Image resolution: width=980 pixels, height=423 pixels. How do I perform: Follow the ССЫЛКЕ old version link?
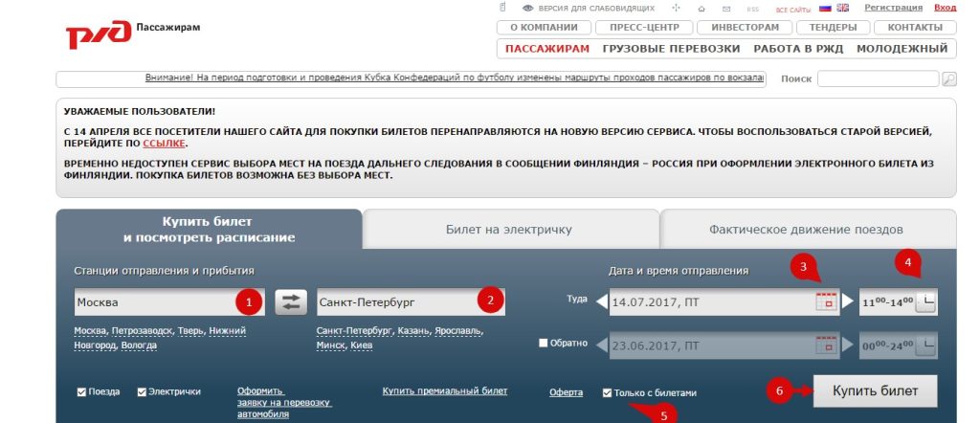164,144
